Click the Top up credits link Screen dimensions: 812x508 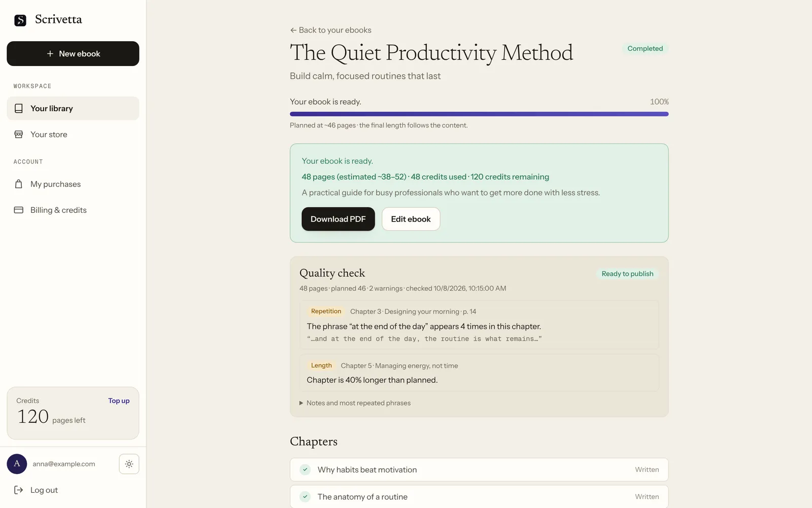(119, 401)
